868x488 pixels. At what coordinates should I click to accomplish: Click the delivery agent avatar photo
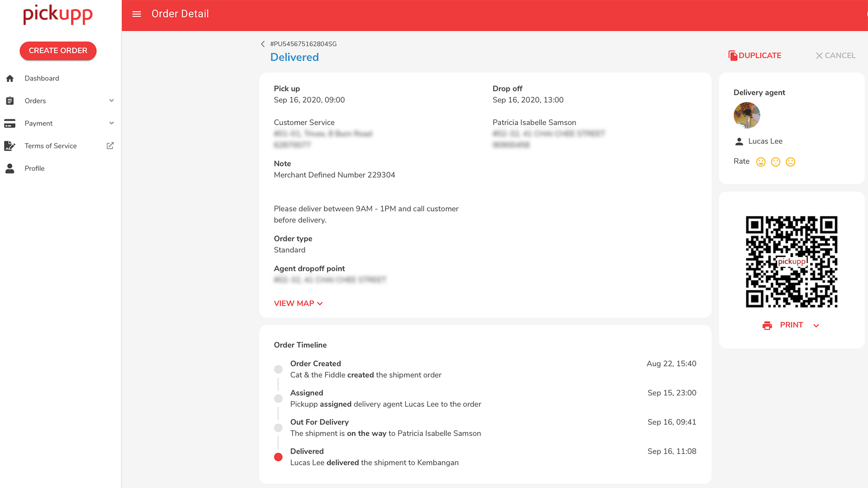[747, 115]
